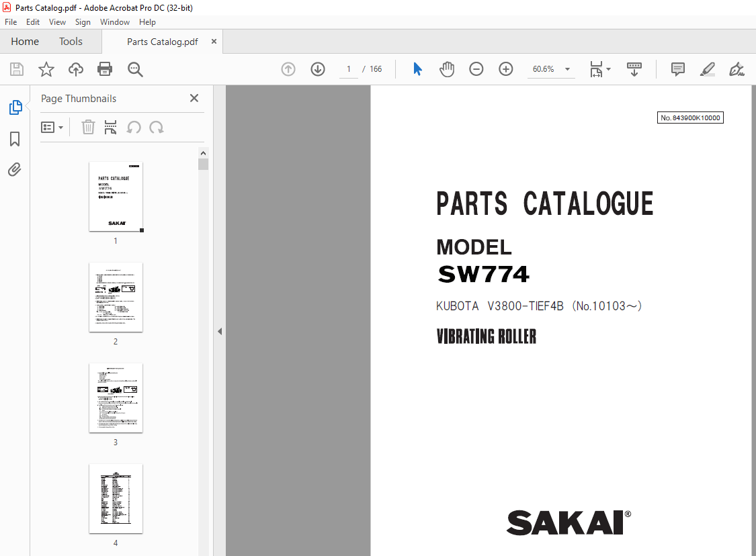The height and width of the screenshot is (556, 756).
Task: Close the Page Thumbnails panel
Action: [x=194, y=98]
